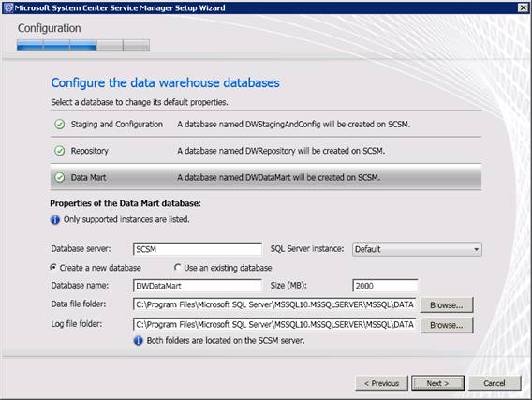Viewport: 532px width, 400px height.
Task: Click the info icon next to Only supported instances
Action: 55,220
